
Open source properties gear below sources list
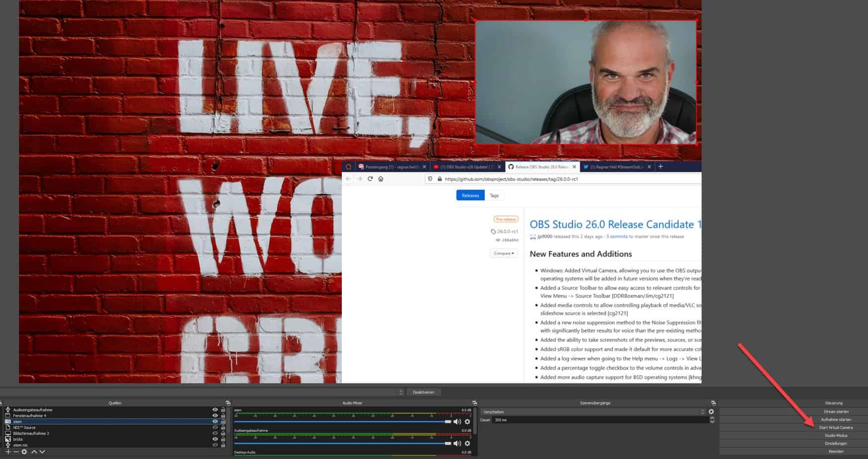point(24,452)
